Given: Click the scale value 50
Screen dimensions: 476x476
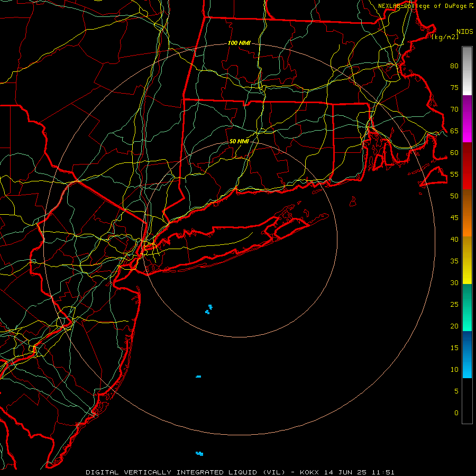Looking at the screenshot, I should (x=454, y=196).
